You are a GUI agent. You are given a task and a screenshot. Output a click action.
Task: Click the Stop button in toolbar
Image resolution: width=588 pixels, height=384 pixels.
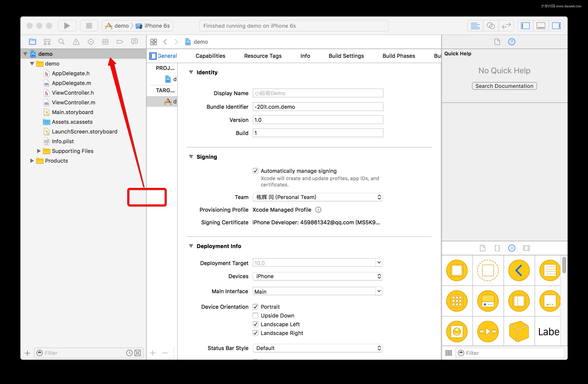coord(89,26)
